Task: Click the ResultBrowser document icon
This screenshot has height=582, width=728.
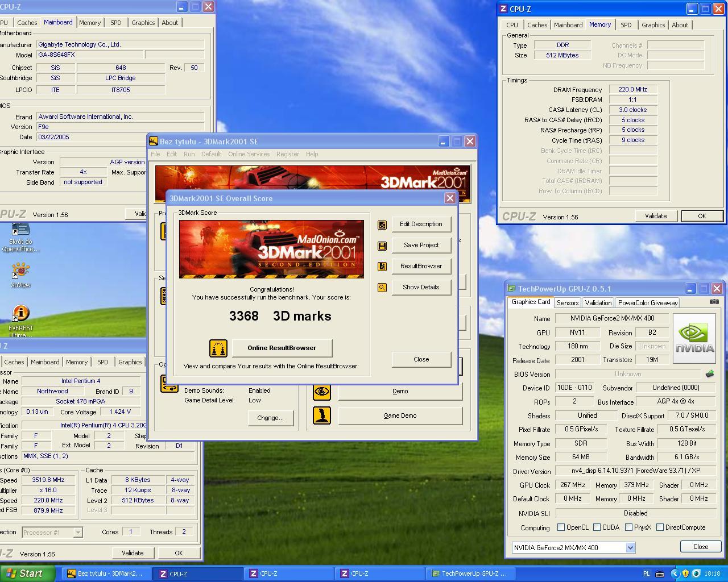Action: pos(382,267)
